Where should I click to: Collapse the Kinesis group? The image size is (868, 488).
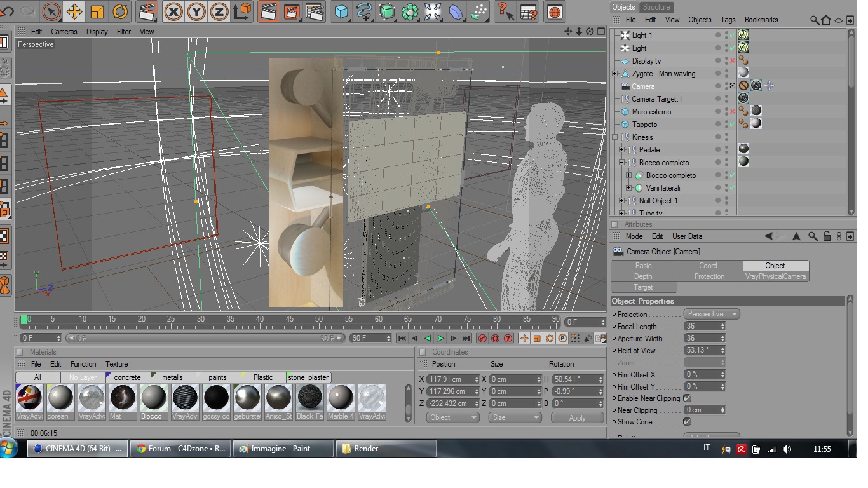tap(615, 137)
